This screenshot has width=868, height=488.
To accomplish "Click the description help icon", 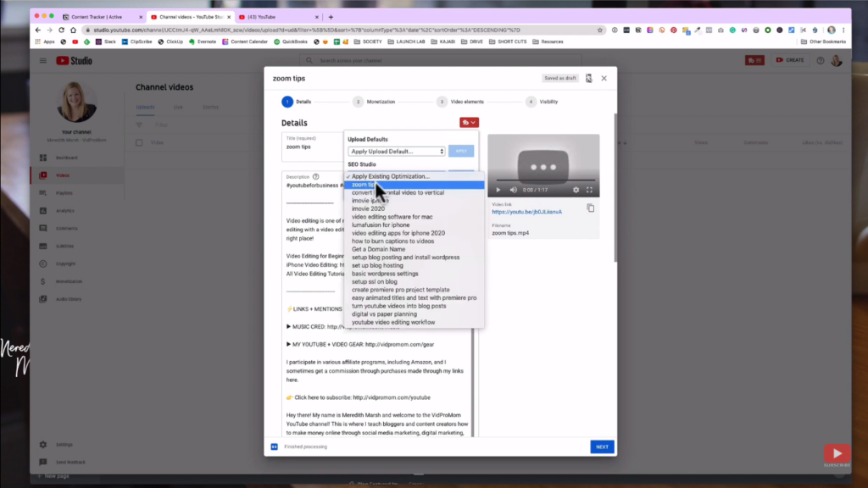I will click(x=315, y=176).
